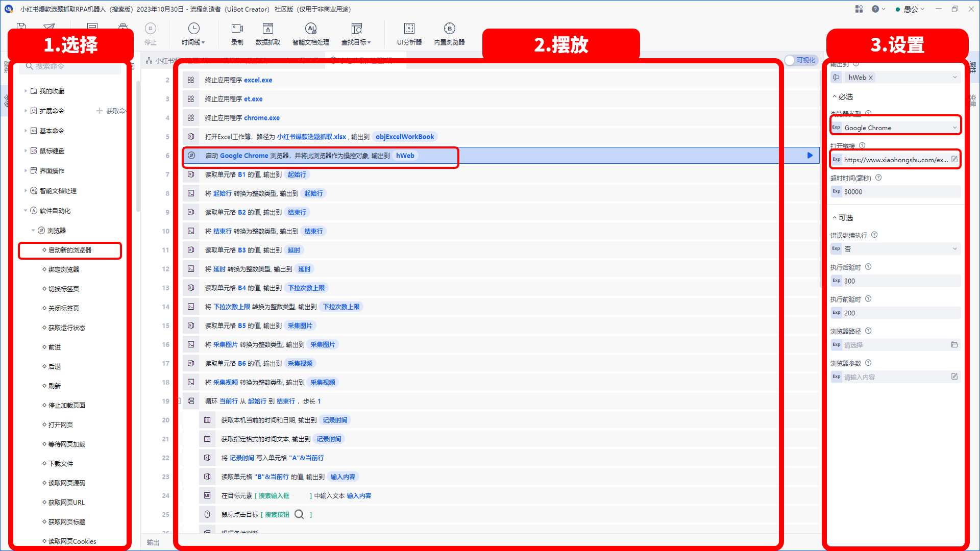Select the 切换标签页 command

[64, 289]
